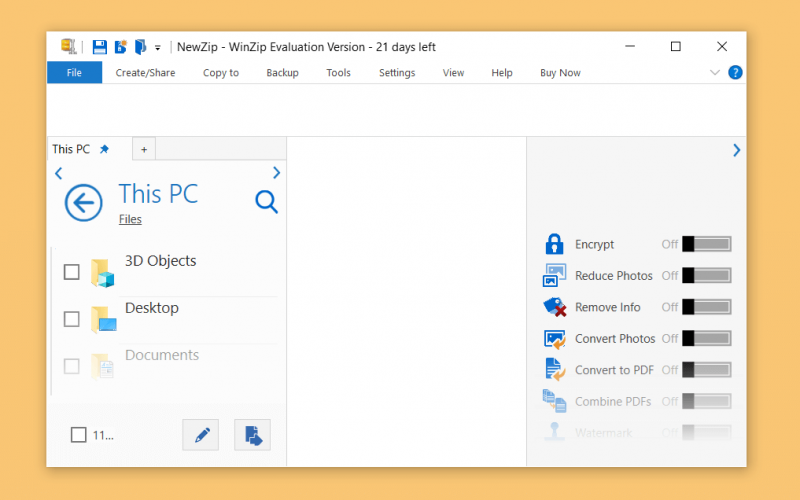Click the Desktop folder icon
This screenshot has width=800, height=500.
click(104, 319)
